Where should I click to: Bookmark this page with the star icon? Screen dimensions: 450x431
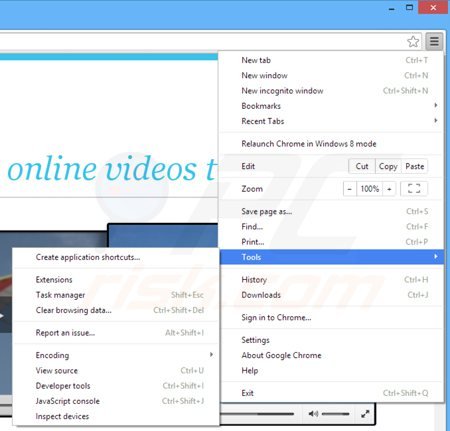point(413,41)
